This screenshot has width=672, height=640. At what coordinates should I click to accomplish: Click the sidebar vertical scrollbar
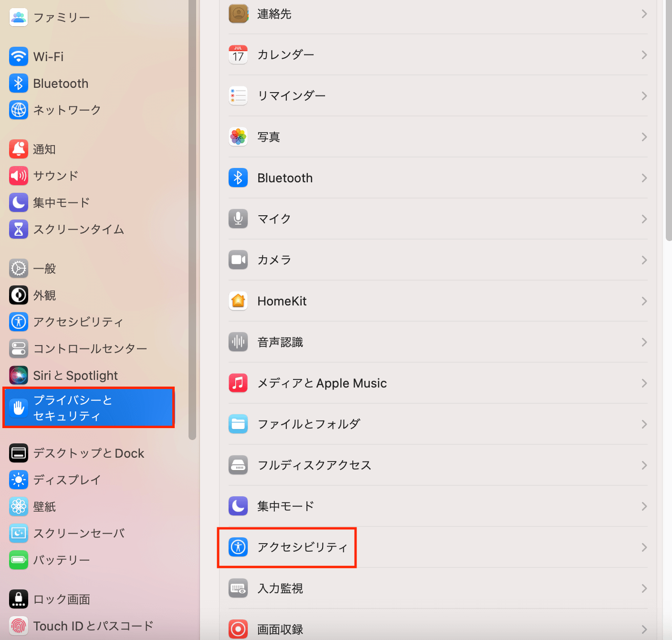pyautogui.click(x=192, y=220)
